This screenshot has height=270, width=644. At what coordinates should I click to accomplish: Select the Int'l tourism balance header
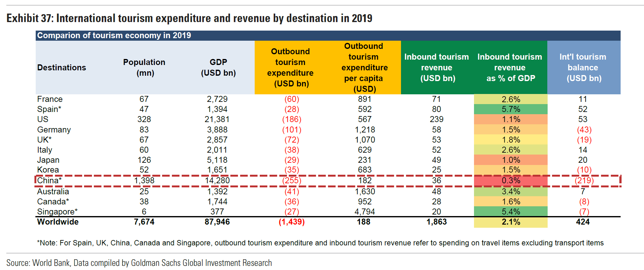pos(583,67)
